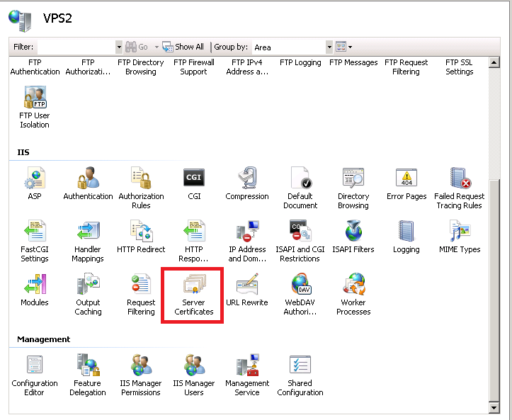Open the Configuration Editor
The image size is (512, 420).
coord(35,375)
